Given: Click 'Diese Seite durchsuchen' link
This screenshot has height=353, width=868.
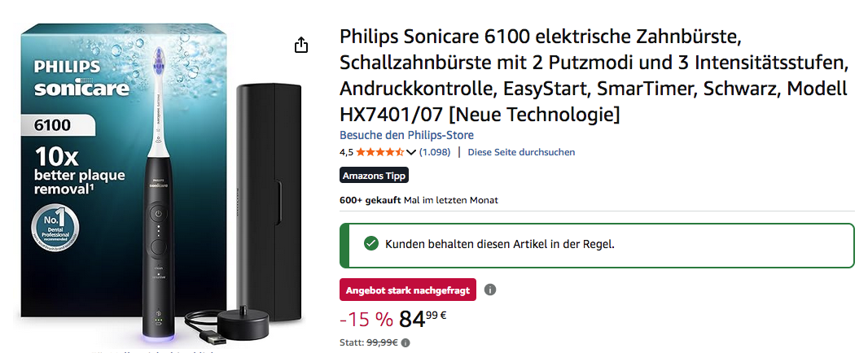Looking at the screenshot, I should tap(521, 152).
